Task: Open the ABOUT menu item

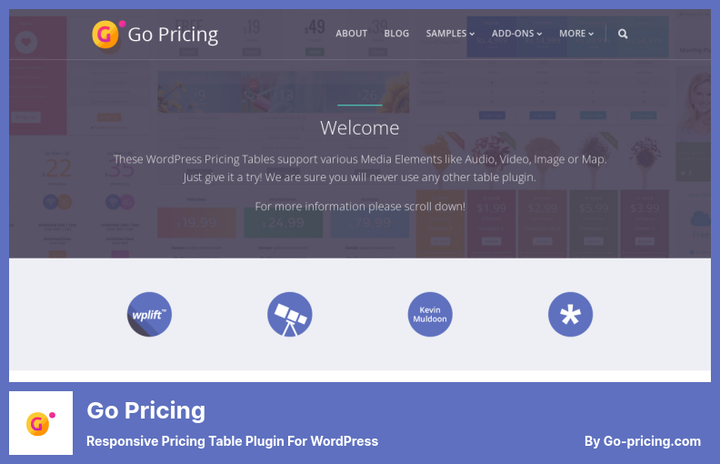Action: tap(351, 34)
